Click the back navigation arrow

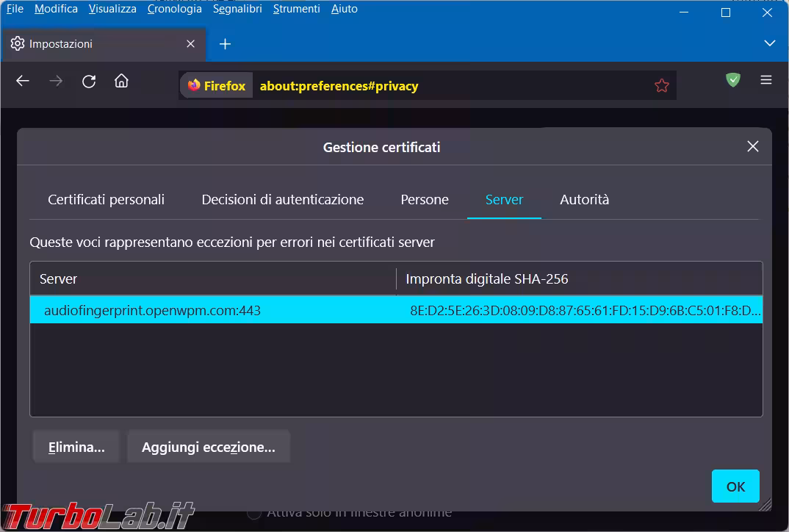[x=23, y=82]
